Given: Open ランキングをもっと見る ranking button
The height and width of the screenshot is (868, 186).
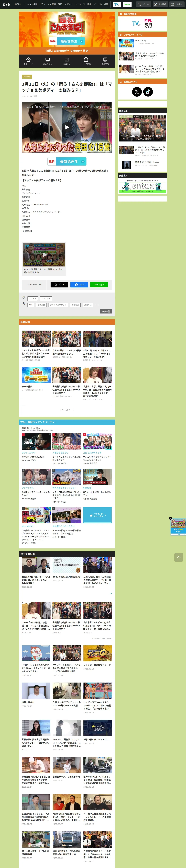Looking at the screenshot, I should coord(97,515).
